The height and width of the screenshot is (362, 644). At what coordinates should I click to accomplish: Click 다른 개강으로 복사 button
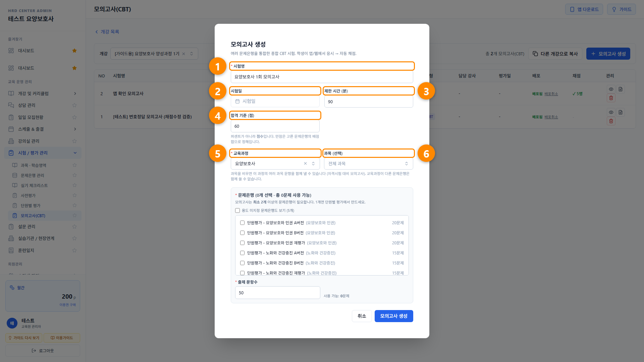pos(555,54)
